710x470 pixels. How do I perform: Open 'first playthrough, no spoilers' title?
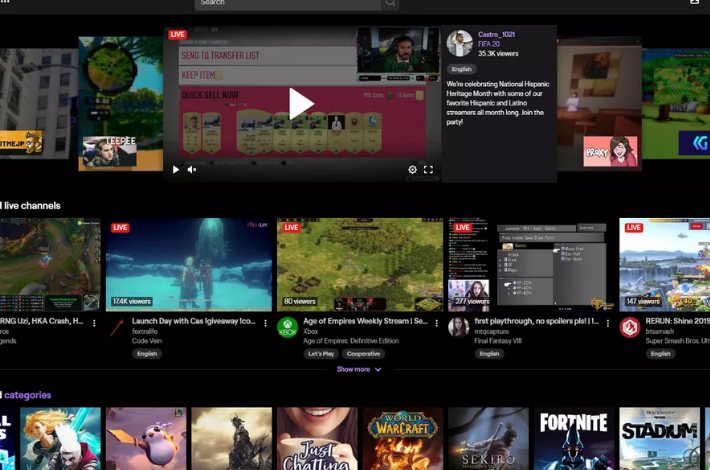(537, 321)
